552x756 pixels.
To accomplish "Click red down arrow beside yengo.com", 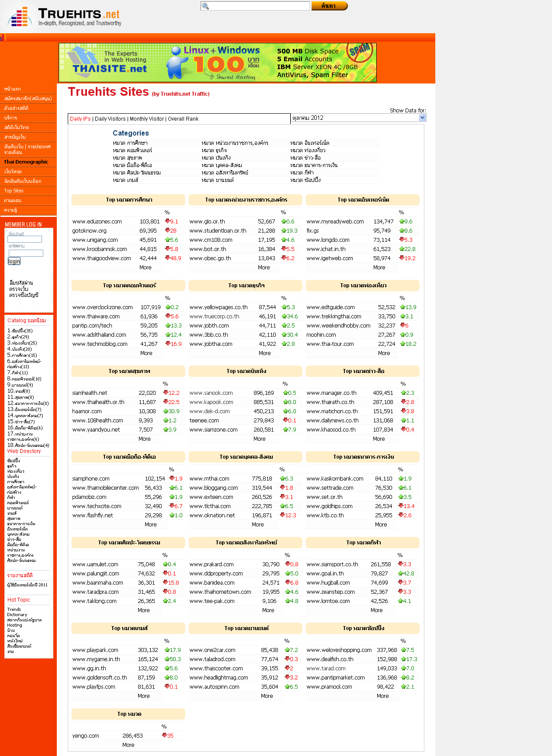I will [x=164, y=735].
